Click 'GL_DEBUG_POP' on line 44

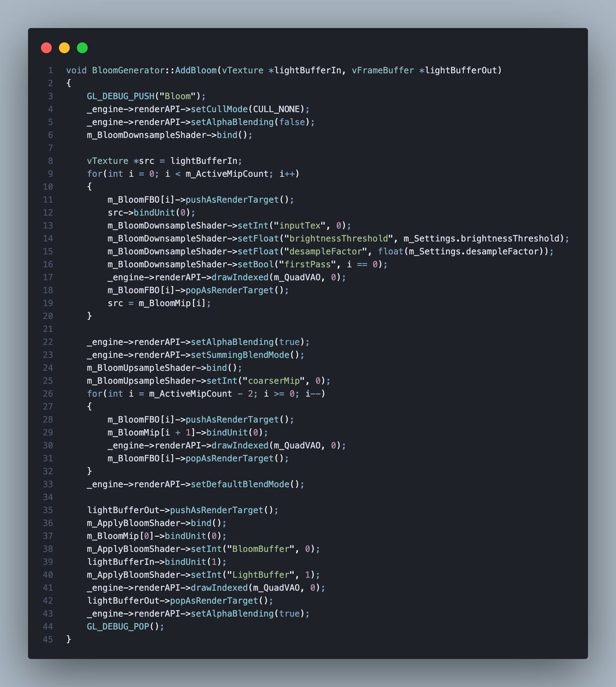coord(118,627)
